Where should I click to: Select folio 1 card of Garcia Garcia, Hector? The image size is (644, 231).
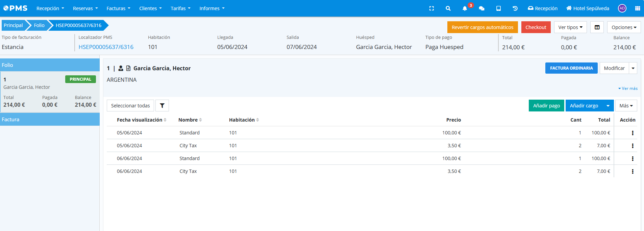(x=50, y=92)
